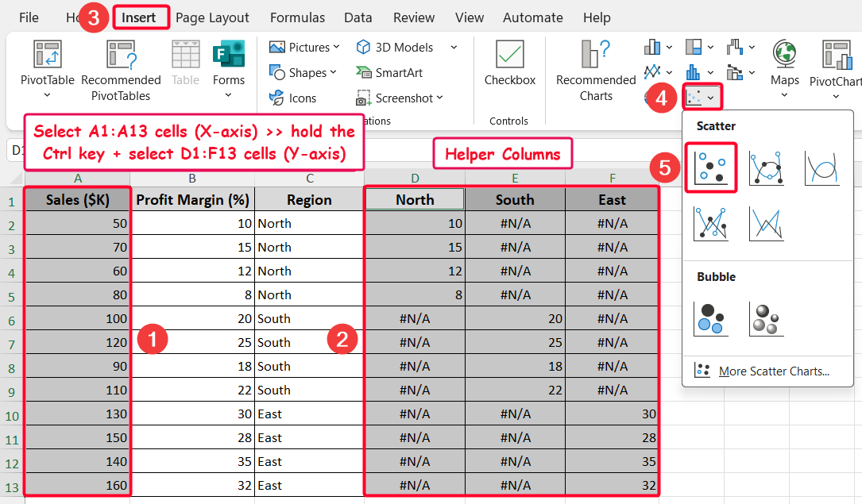Open the Screenshot dropdown menu
The height and width of the screenshot is (504, 862).
point(399,98)
